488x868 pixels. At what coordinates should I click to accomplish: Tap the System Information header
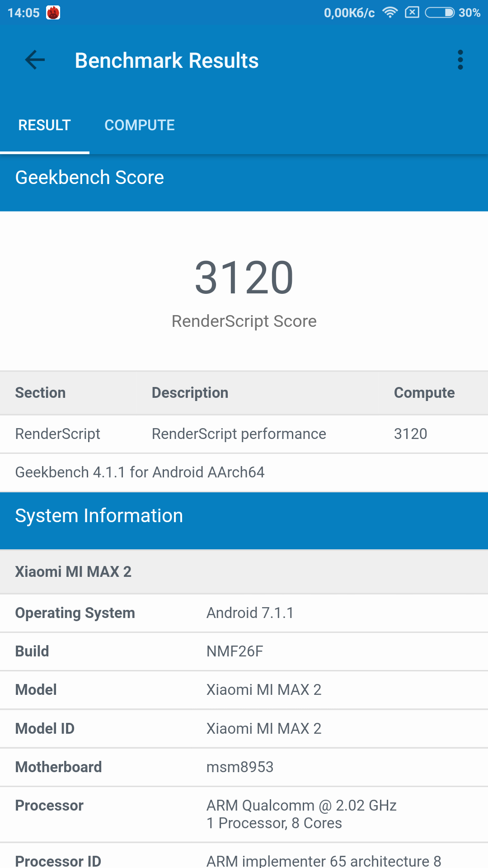[x=99, y=516]
